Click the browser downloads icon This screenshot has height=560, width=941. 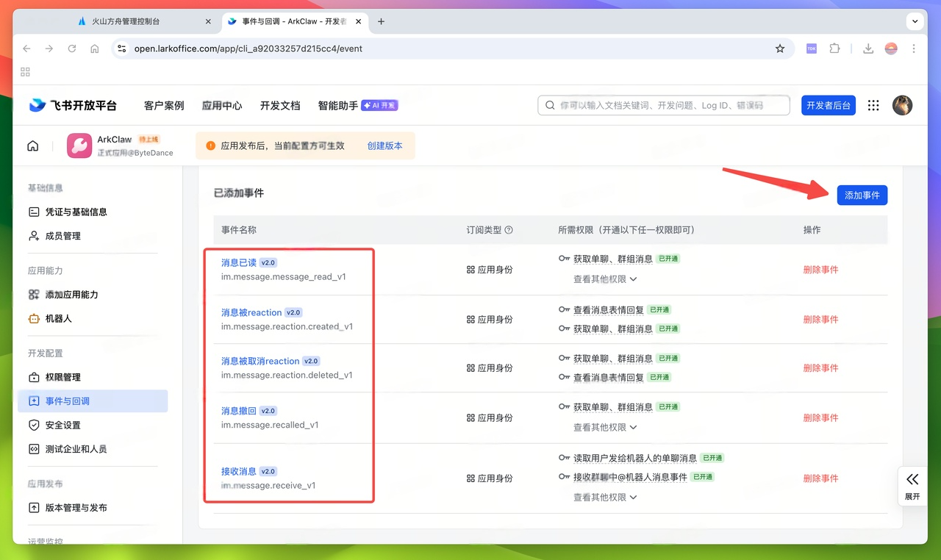(x=867, y=48)
